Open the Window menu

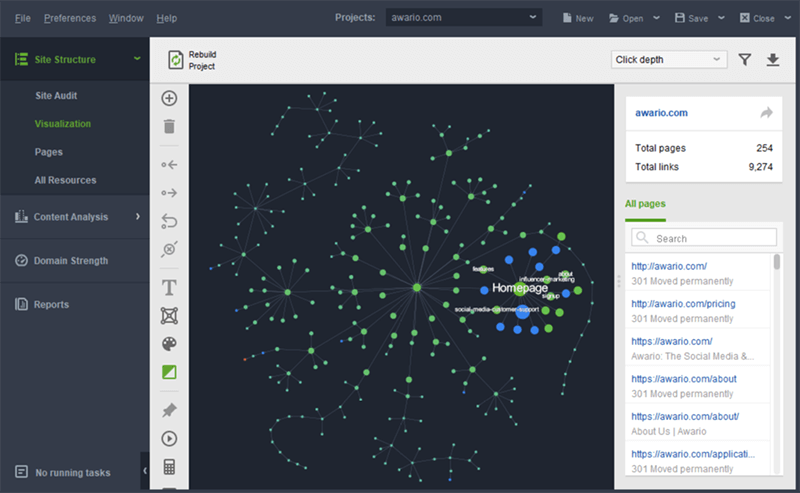tap(126, 18)
